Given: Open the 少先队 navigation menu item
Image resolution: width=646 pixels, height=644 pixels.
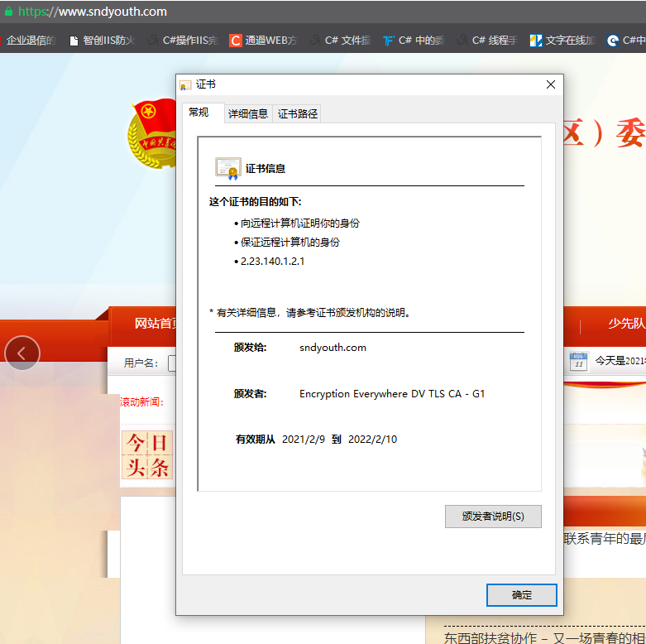Looking at the screenshot, I should (x=625, y=324).
